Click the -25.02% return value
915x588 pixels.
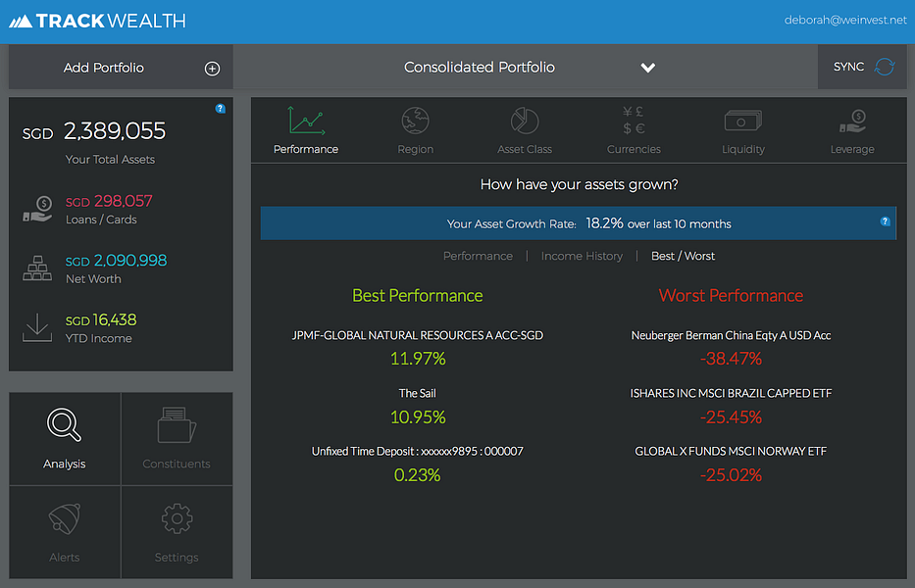coord(731,475)
